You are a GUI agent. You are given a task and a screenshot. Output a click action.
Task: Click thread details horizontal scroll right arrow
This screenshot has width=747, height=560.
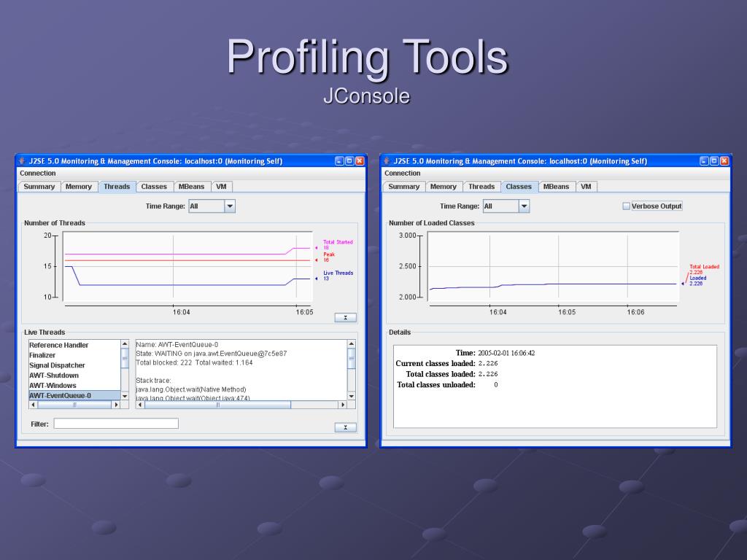click(342, 405)
